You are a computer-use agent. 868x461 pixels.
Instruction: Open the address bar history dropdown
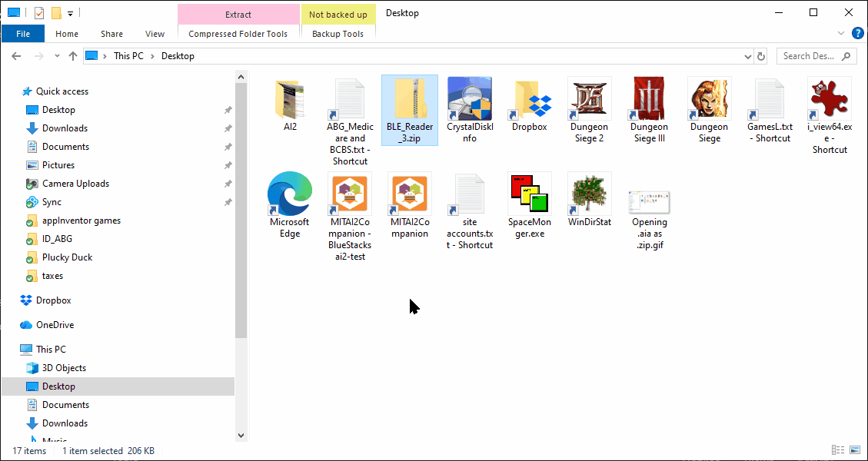(748, 56)
